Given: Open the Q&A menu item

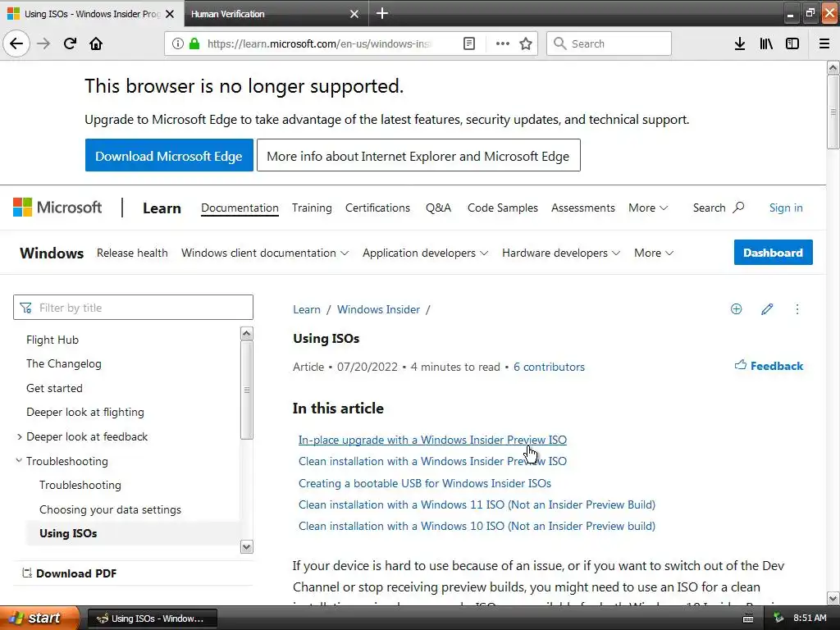Looking at the screenshot, I should click(438, 208).
